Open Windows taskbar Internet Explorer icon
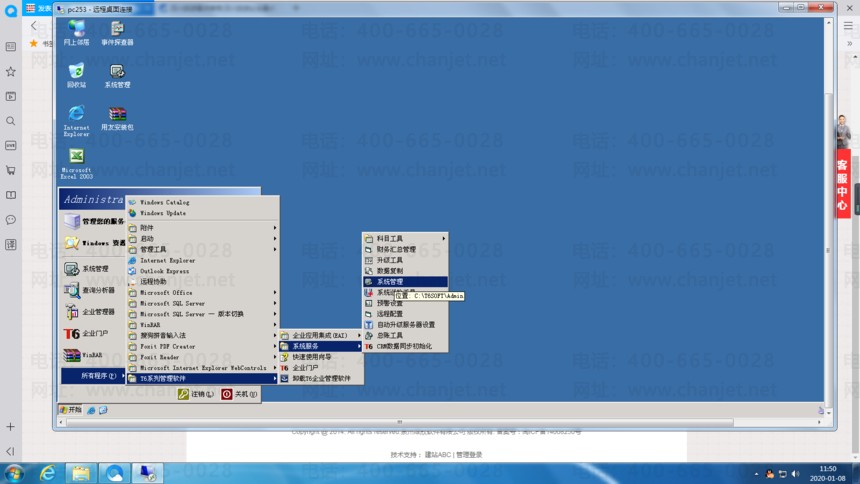 (48, 473)
